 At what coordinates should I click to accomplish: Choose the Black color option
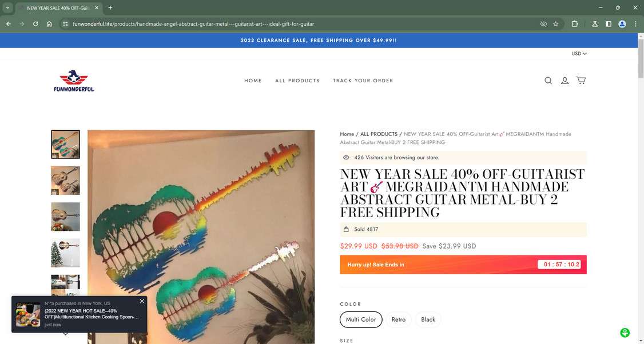(x=428, y=319)
